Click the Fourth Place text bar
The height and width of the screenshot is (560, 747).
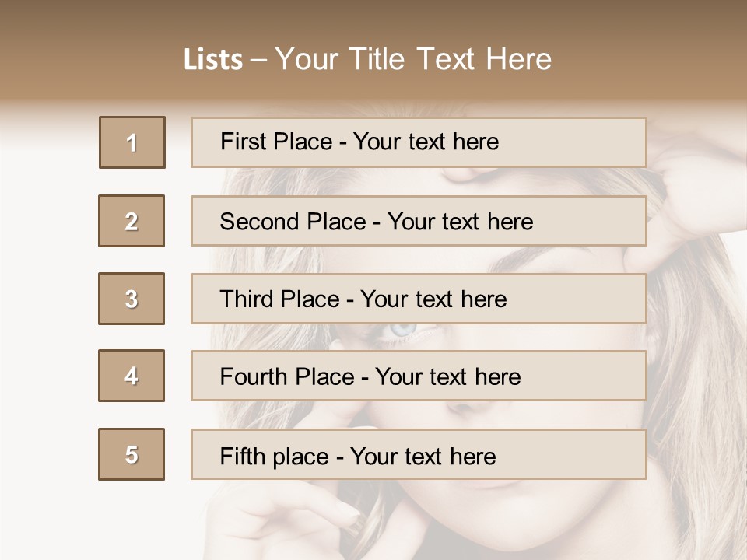[419, 376]
